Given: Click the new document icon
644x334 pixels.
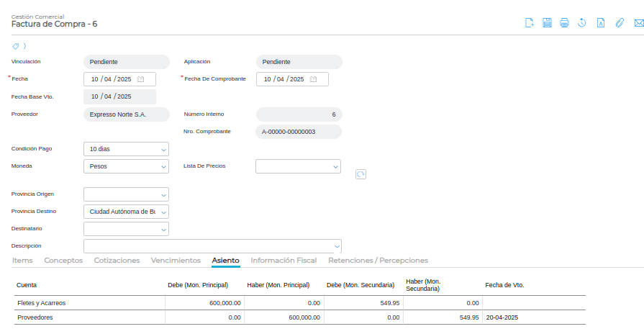Looking at the screenshot, I should (x=530, y=23).
